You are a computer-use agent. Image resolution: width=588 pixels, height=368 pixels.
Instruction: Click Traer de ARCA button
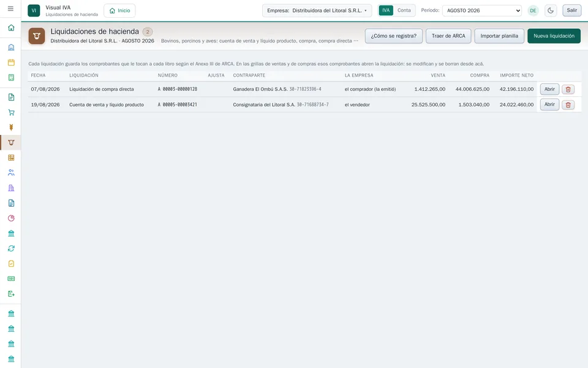coord(448,36)
